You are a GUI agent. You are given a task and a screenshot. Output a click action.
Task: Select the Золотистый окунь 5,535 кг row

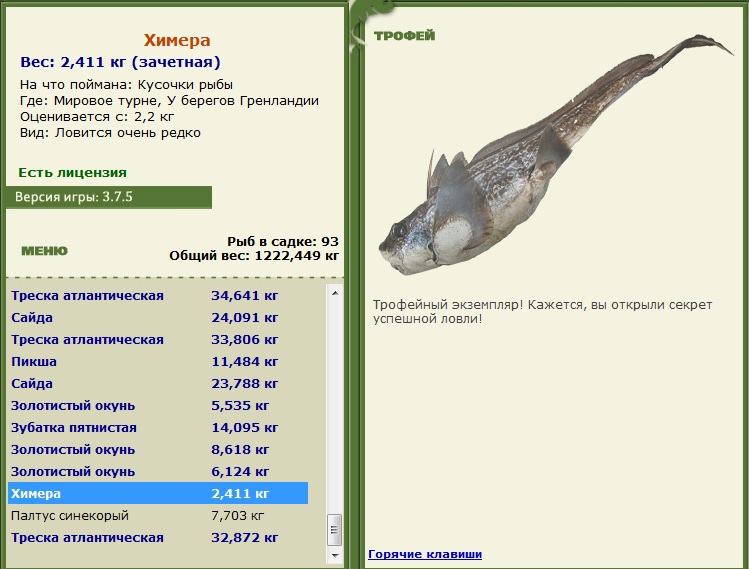[x=158, y=406]
